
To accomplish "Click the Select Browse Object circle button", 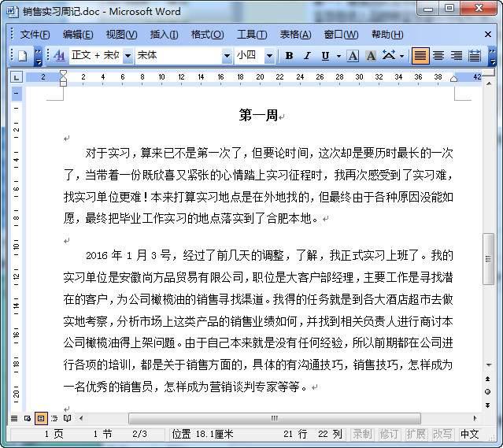I will click(488, 392).
